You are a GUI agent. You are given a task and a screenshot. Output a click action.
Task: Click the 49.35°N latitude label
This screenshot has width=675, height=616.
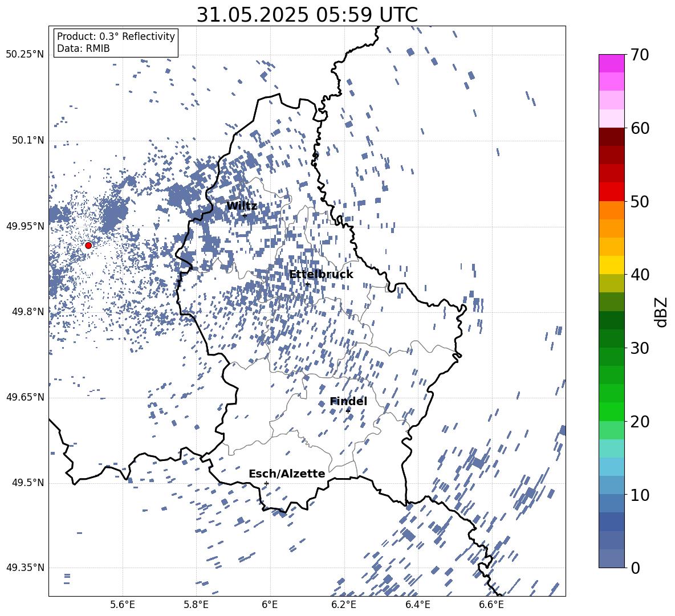[25, 568]
